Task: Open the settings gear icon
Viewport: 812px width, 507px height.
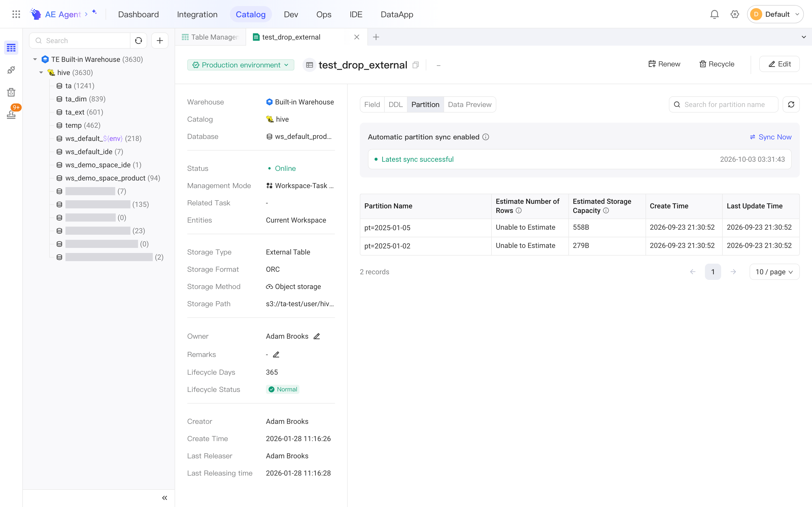Action: [735, 14]
